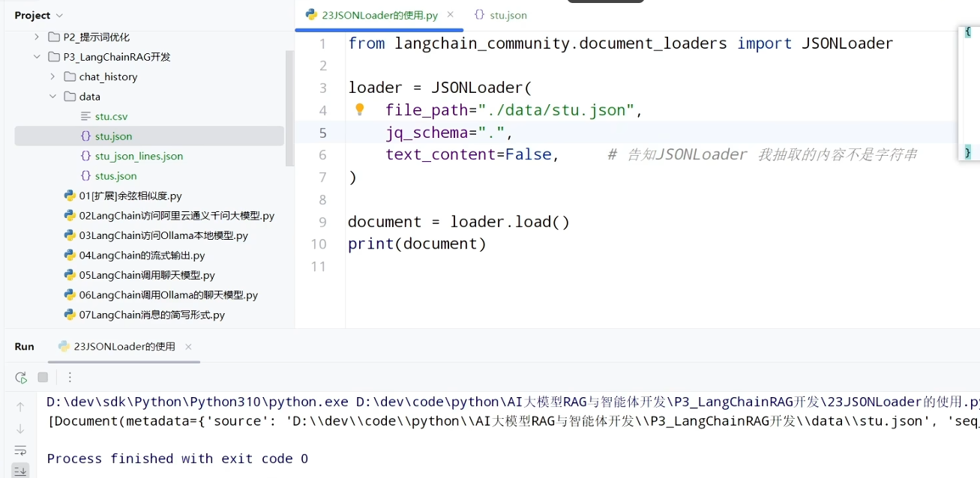The image size is (980, 478).
Task: Switch to the stu.json editor tab
Action: (500, 15)
